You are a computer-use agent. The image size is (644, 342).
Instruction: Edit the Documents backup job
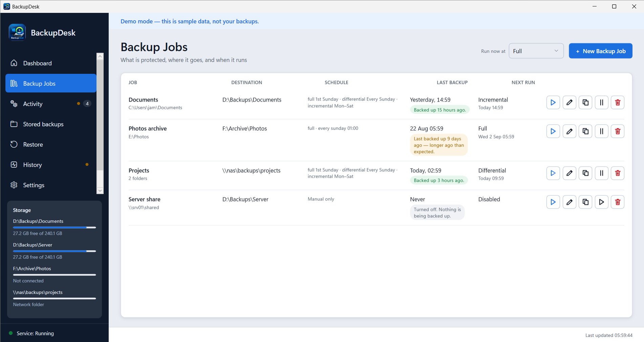pyautogui.click(x=569, y=102)
